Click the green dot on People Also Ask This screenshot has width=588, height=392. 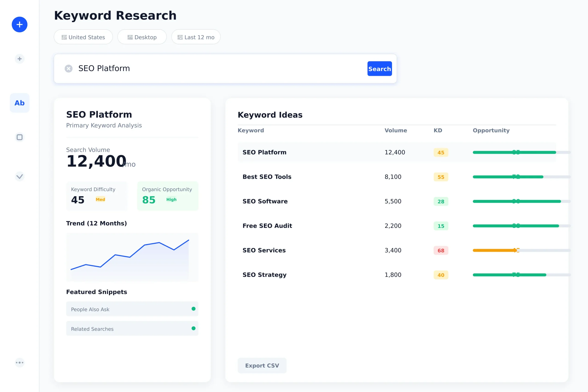pos(193,309)
